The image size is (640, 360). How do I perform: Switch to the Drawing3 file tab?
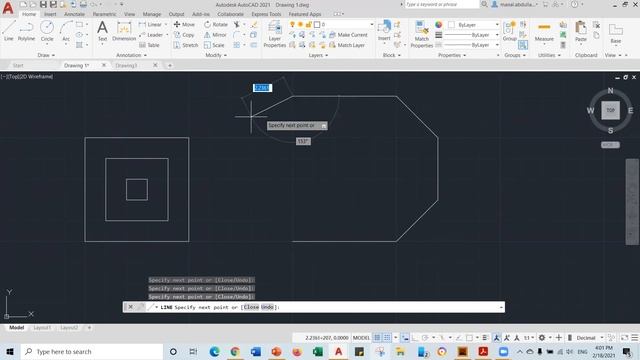pyautogui.click(x=126, y=65)
